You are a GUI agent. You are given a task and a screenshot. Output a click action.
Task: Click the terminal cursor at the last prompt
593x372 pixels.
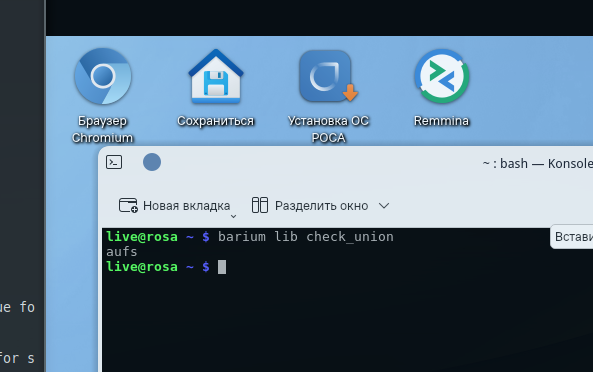[x=222, y=267]
